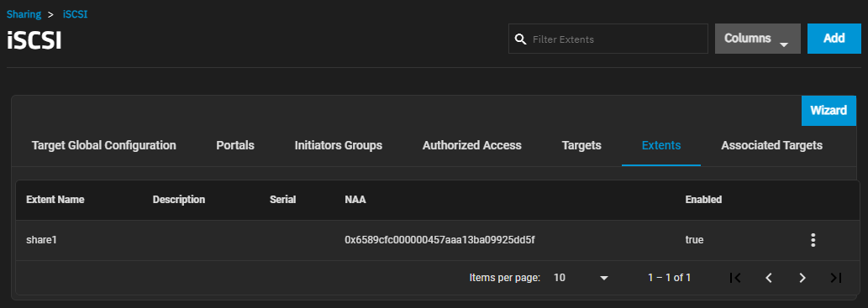Go to the next page

[802, 278]
